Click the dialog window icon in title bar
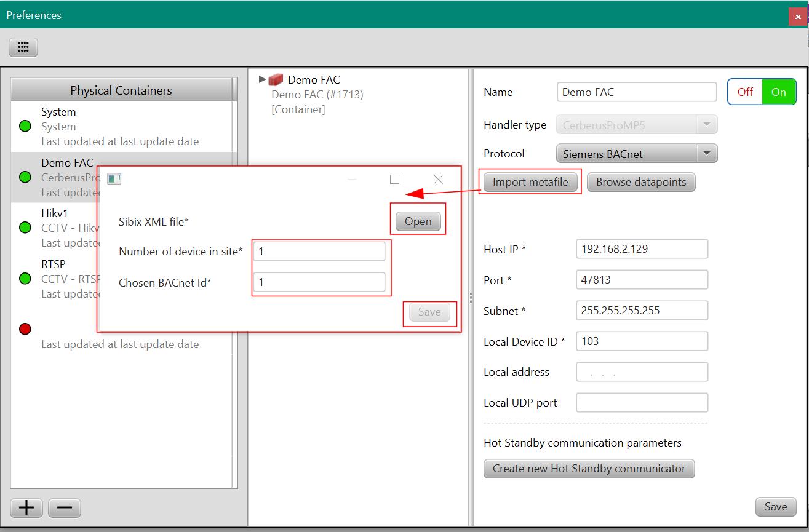This screenshot has width=809, height=532. (x=114, y=179)
